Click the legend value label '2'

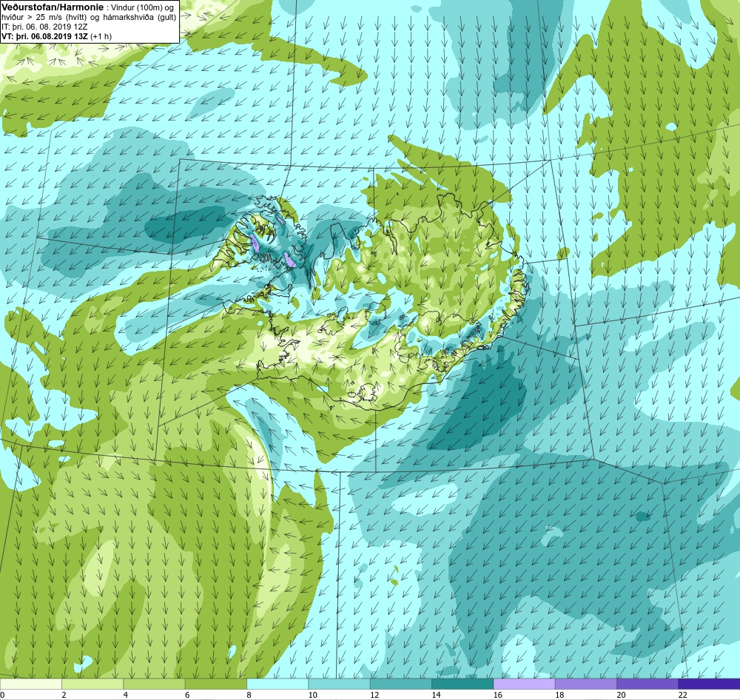[x=64, y=695]
